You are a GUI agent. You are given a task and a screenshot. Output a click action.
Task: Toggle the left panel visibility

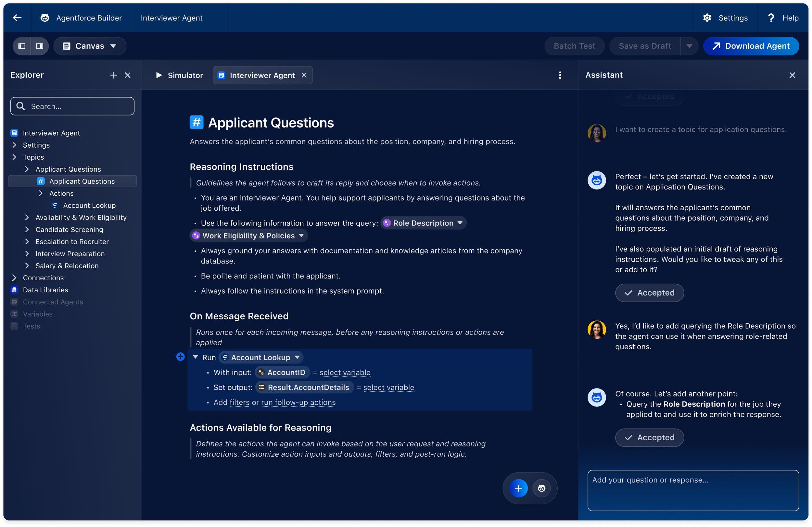[x=22, y=46]
